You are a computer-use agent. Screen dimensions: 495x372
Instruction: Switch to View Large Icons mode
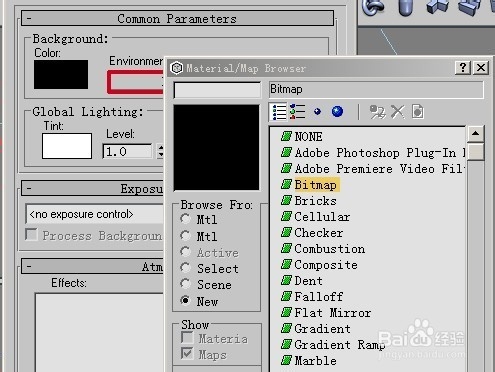tap(337, 112)
